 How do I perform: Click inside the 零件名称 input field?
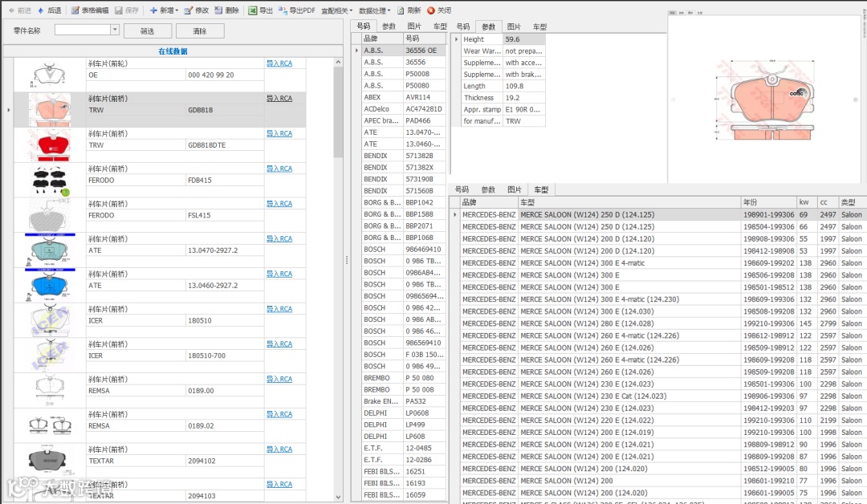tap(83, 30)
